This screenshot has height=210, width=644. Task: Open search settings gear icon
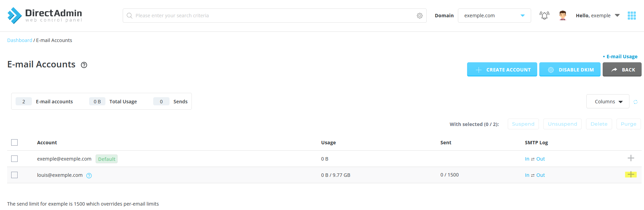point(420,16)
